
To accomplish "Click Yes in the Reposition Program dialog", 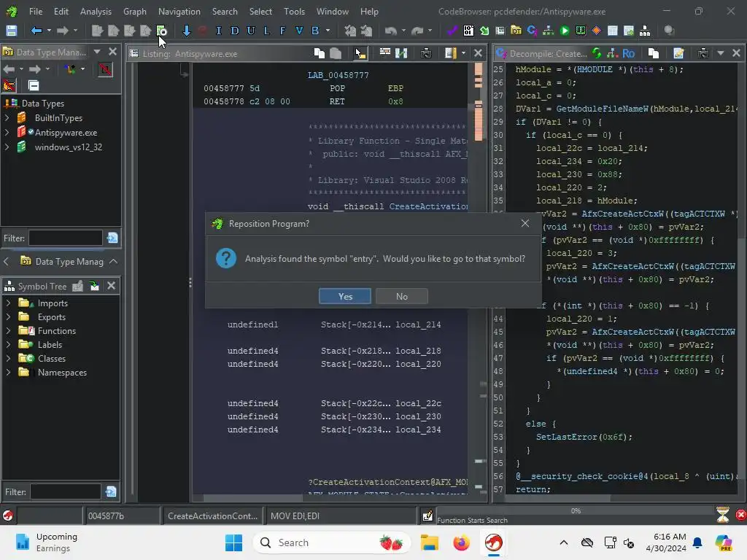I will 345,296.
